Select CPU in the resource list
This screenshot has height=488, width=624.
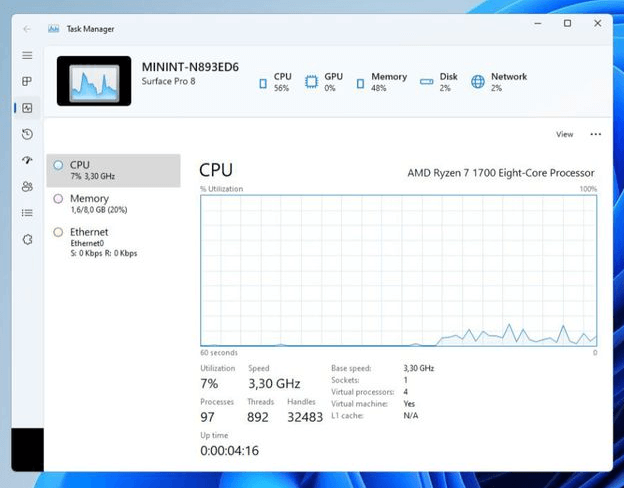[113, 170]
